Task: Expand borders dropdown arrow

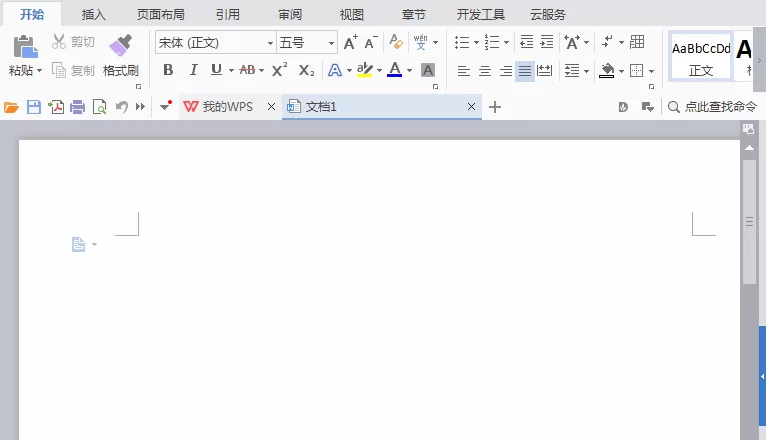Action: [x=651, y=71]
